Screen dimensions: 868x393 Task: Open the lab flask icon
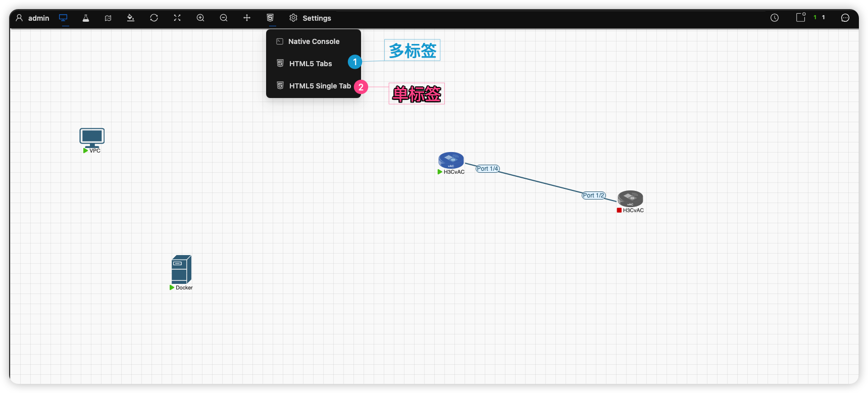coord(86,18)
